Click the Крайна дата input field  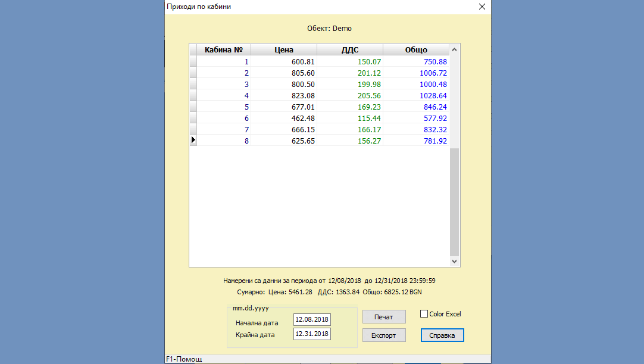click(312, 334)
